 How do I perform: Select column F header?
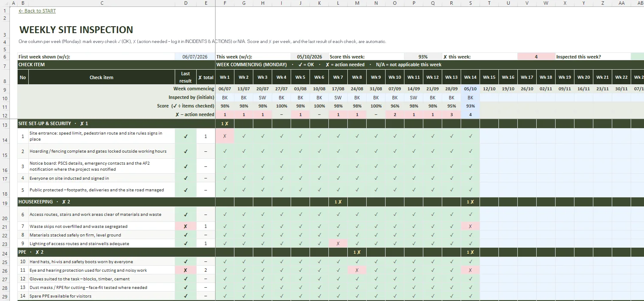(225, 3)
